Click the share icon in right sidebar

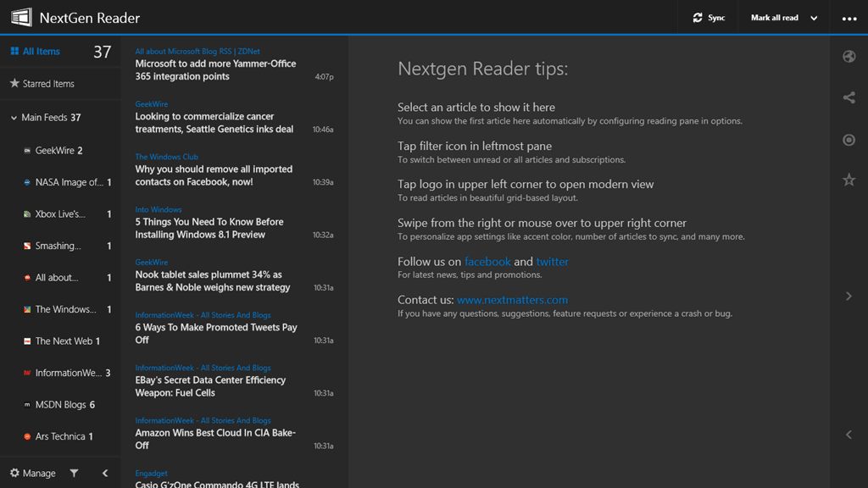pyautogui.click(x=849, y=98)
